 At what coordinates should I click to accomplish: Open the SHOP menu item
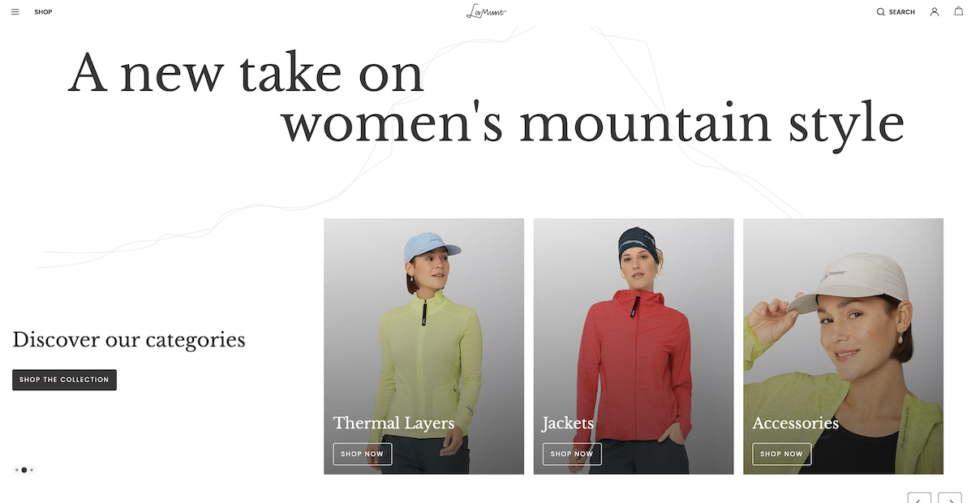pos(43,12)
